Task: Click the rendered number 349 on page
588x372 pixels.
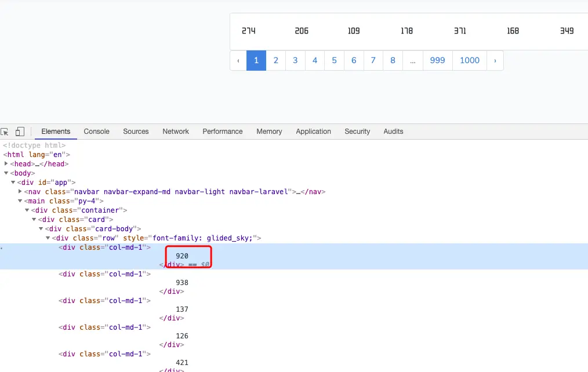Action: pos(567,31)
